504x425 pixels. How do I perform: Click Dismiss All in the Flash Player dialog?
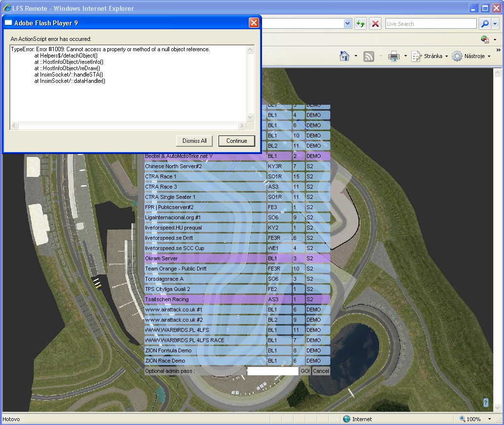tap(195, 140)
